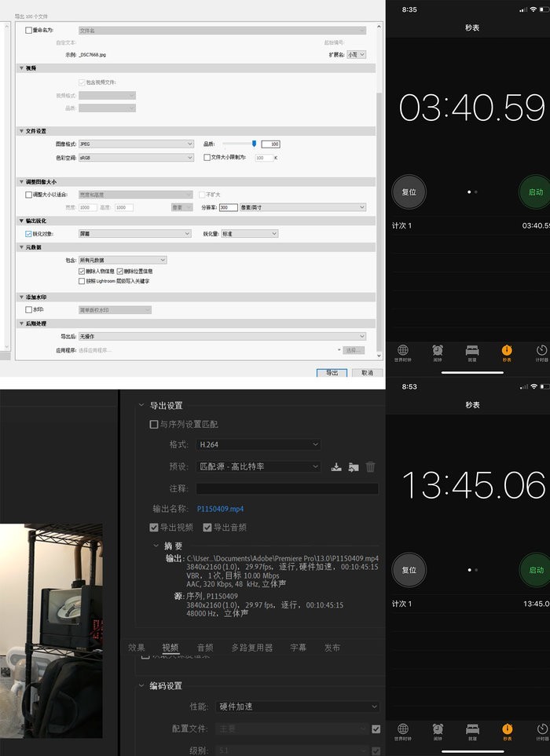Check 文件大小限制为 file size limit box
550x756 pixels.
[207, 157]
